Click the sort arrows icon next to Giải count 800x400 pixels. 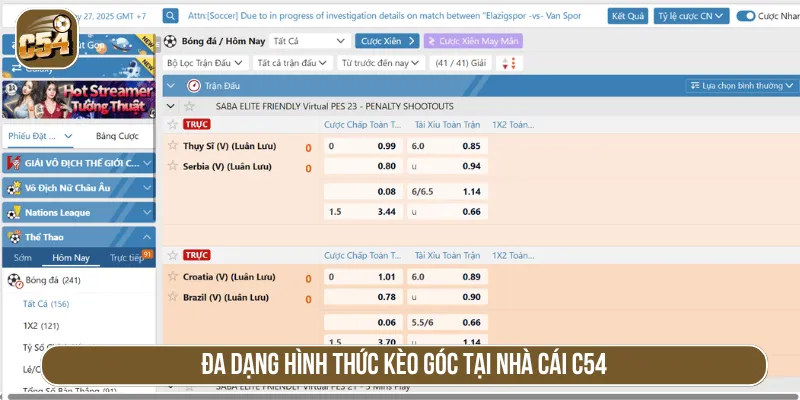pos(509,63)
